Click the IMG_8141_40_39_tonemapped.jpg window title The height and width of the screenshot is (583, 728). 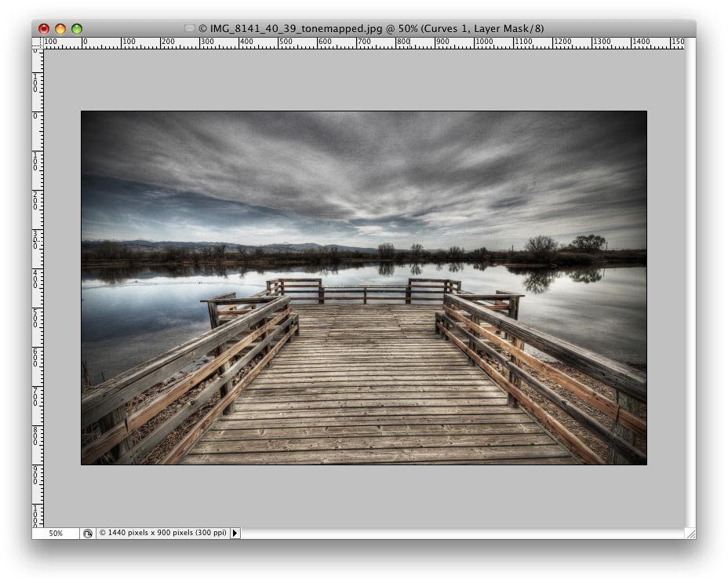pyautogui.click(x=371, y=29)
